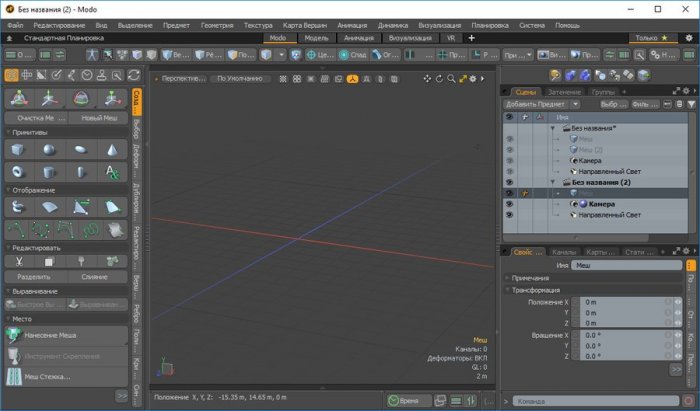The image size is (700, 411).
Task: Hide the first Направленный Свет item
Action: [510, 172]
